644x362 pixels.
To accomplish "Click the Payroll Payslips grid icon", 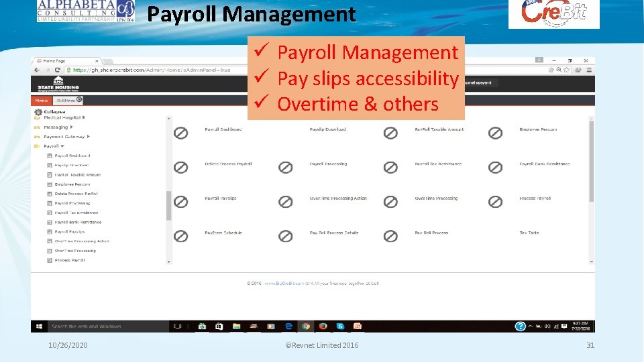I will coord(180,202).
